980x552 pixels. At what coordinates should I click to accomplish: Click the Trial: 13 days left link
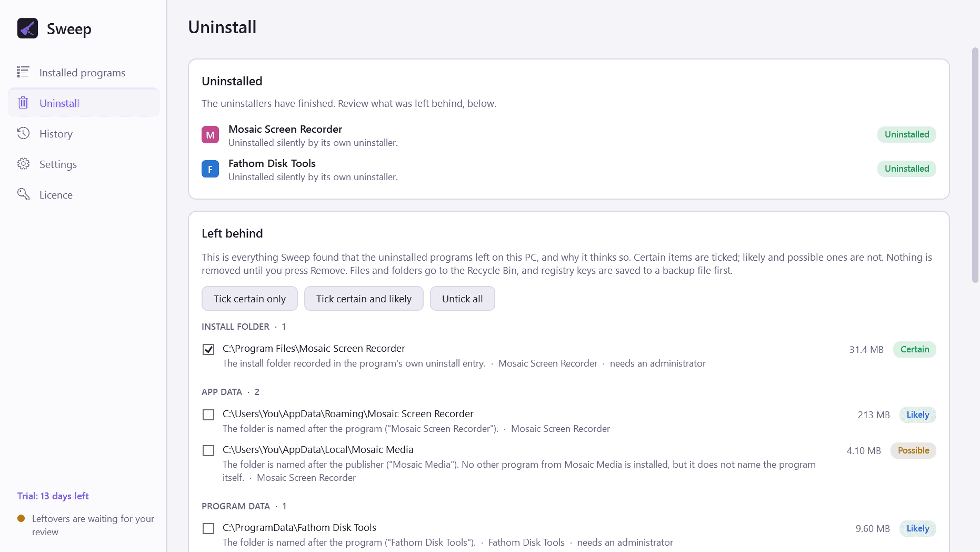click(53, 496)
